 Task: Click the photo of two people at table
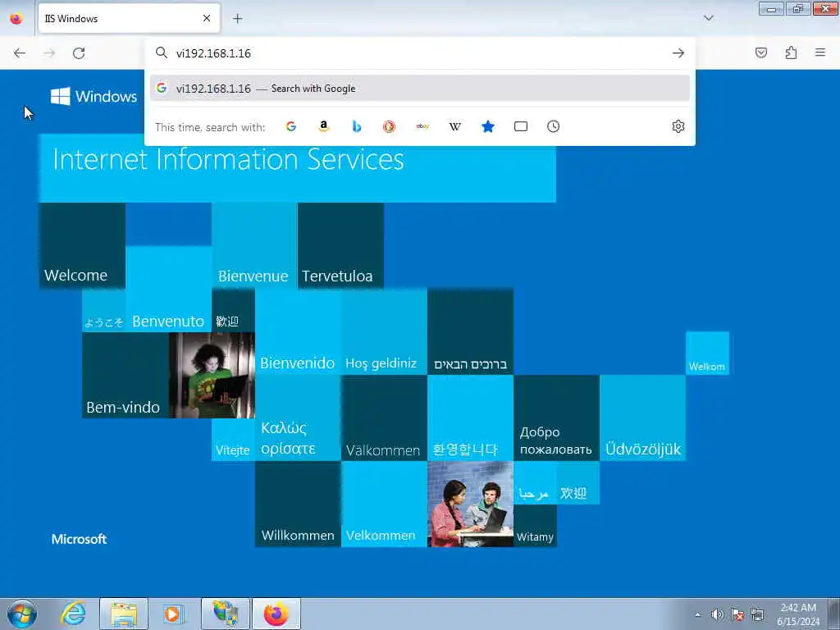click(470, 504)
